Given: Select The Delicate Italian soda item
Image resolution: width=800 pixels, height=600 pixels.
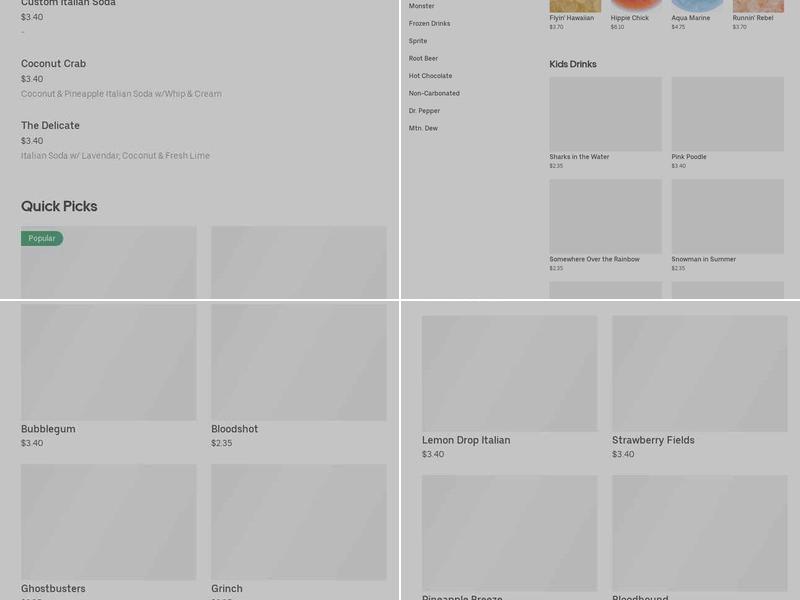Looking at the screenshot, I should (x=50, y=126).
